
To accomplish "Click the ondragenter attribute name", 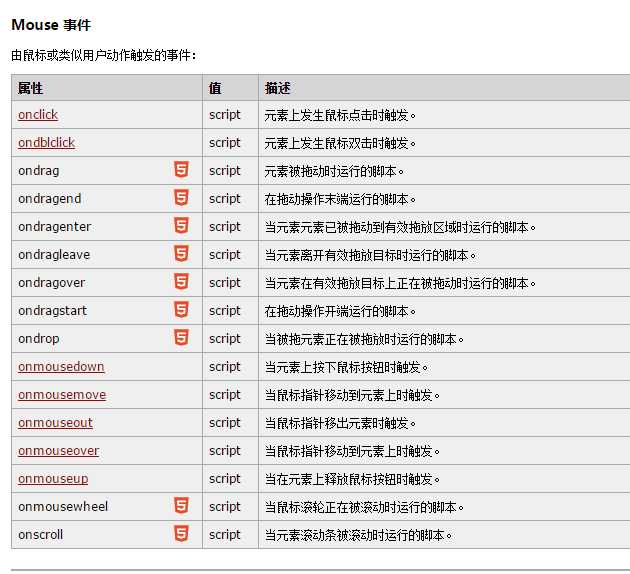I will click(55, 227).
